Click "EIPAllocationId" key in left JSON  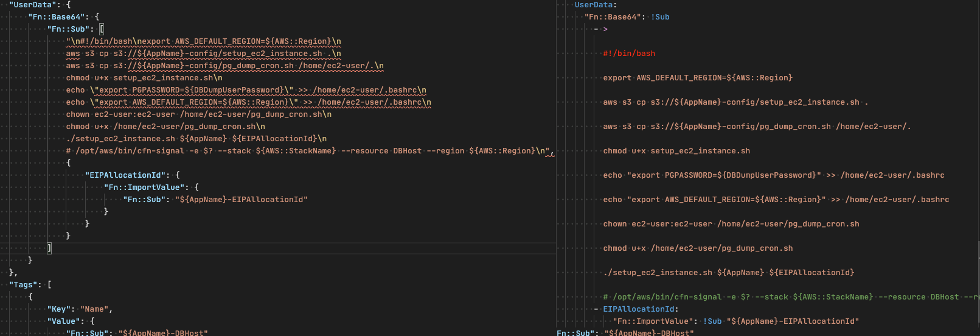[x=125, y=175]
